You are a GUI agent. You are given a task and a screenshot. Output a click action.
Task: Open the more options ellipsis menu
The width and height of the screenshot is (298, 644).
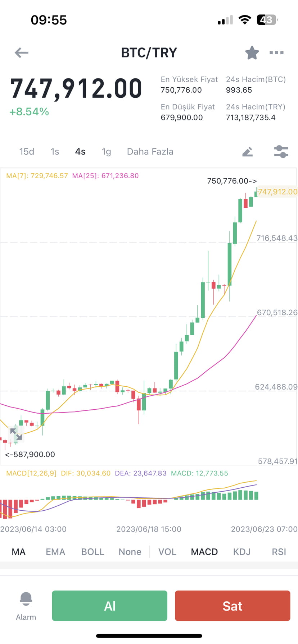pyautogui.click(x=276, y=52)
